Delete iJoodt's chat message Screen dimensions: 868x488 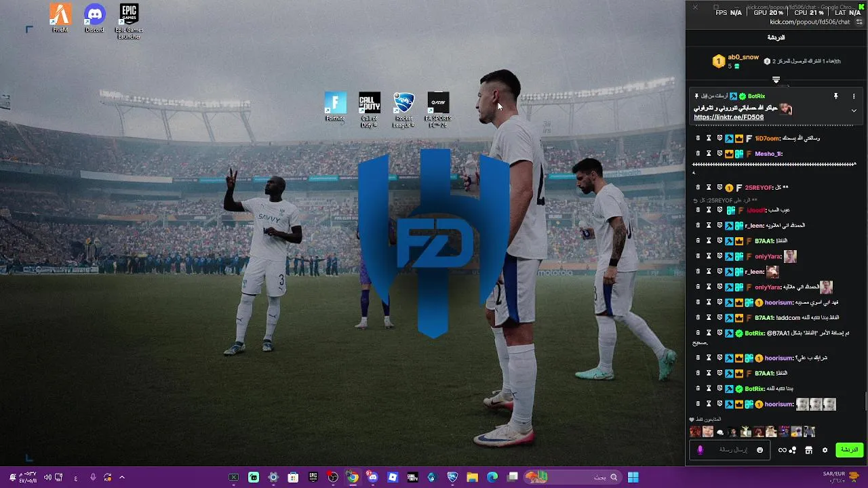[698, 210]
